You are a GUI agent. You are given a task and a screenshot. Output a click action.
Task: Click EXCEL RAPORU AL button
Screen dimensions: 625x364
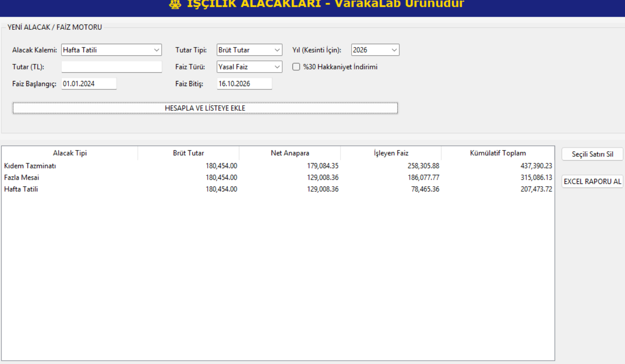[592, 182]
